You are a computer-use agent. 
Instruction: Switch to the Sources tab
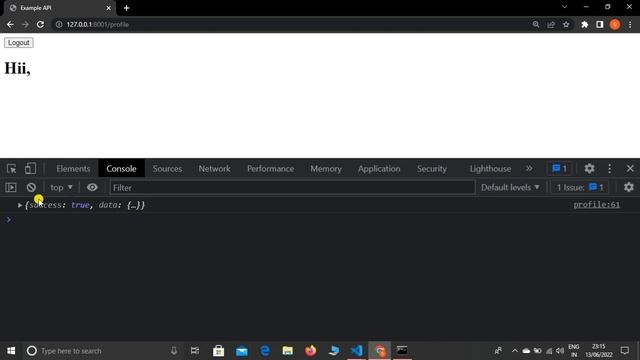click(167, 169)
